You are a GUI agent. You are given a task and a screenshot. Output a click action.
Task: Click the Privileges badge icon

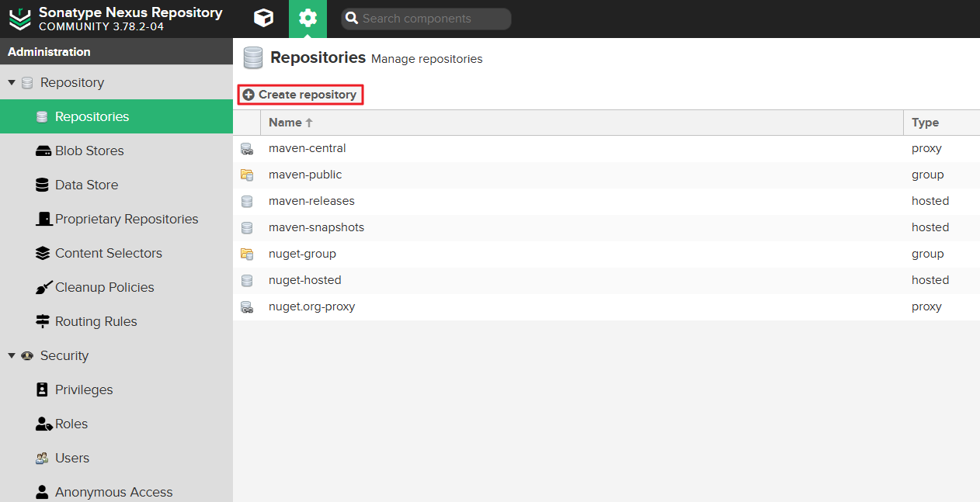tap(42, 389)
